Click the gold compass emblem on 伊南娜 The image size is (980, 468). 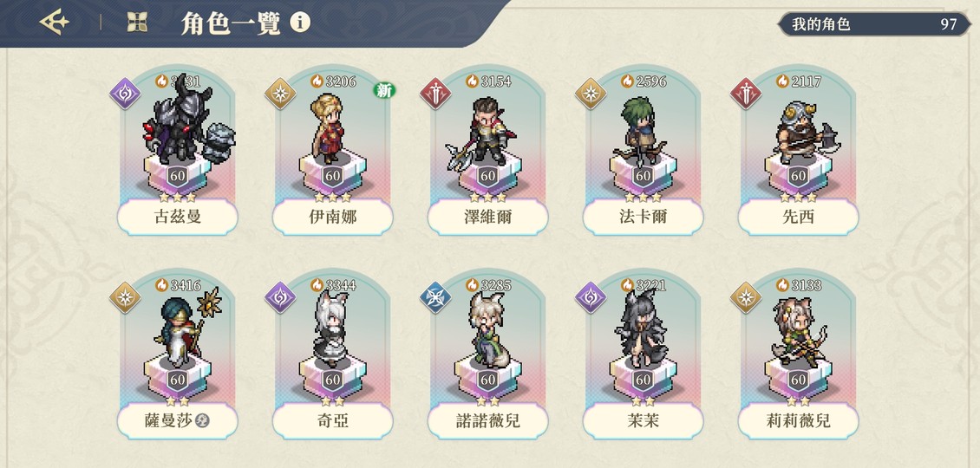(x=280, y=94)
